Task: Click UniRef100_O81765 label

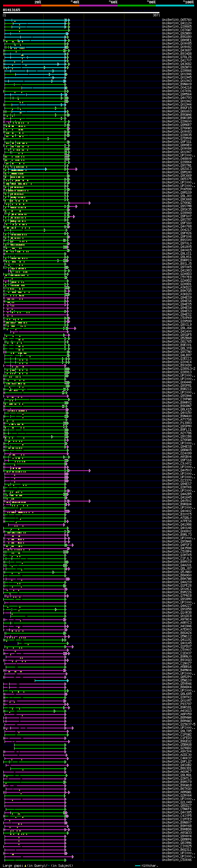Action: click(177, 342)
